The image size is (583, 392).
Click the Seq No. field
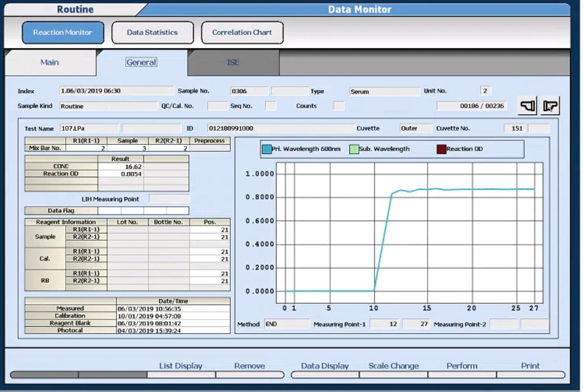[271, 106]
